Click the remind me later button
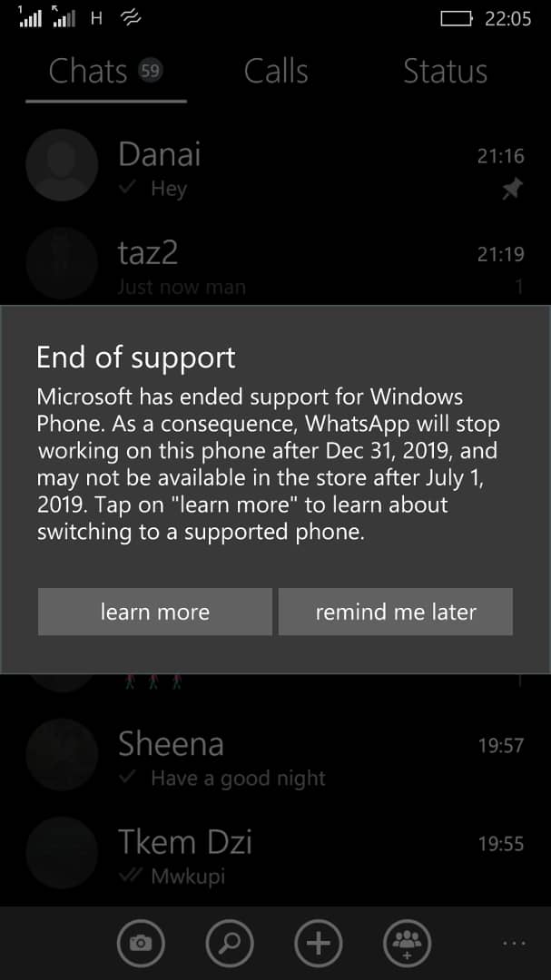Screen dimensions: 551x980 click(x=395, y=612)
